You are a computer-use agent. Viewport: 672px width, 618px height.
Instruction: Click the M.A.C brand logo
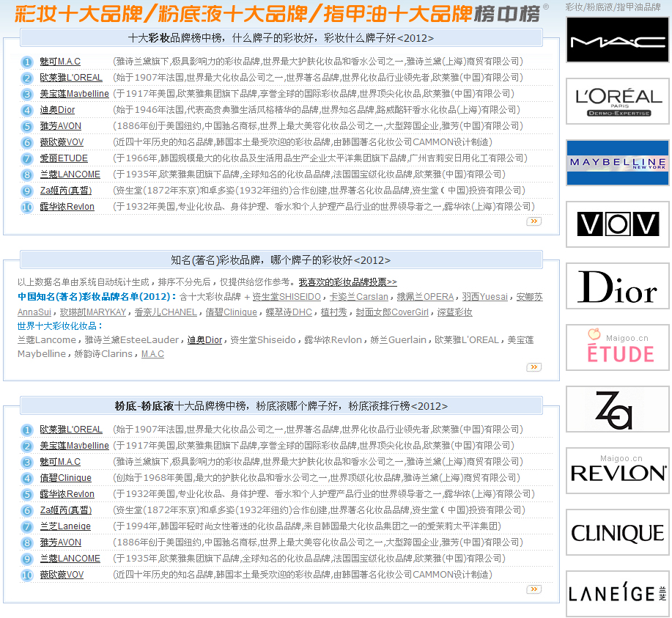(x=617, y=40)
